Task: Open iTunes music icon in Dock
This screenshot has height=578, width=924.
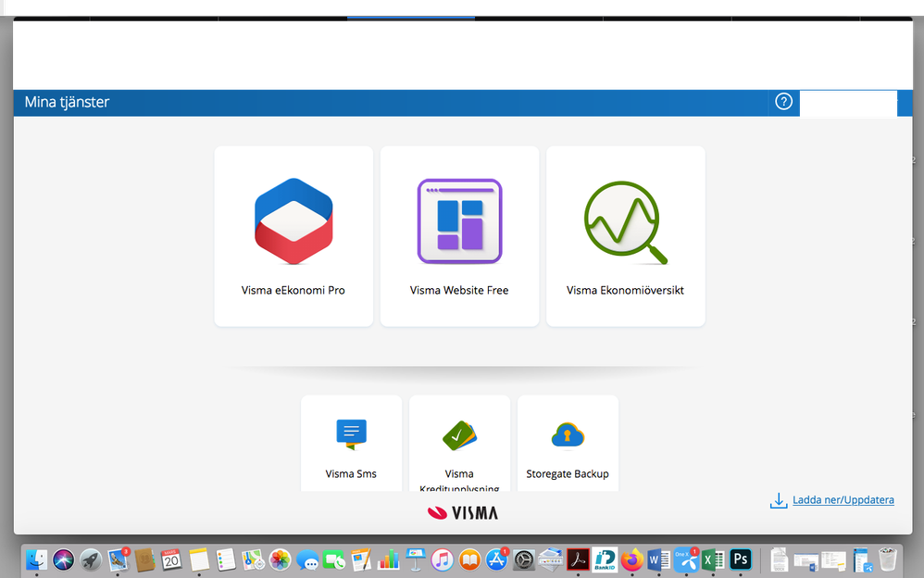Action: click(x=443, y=559)
